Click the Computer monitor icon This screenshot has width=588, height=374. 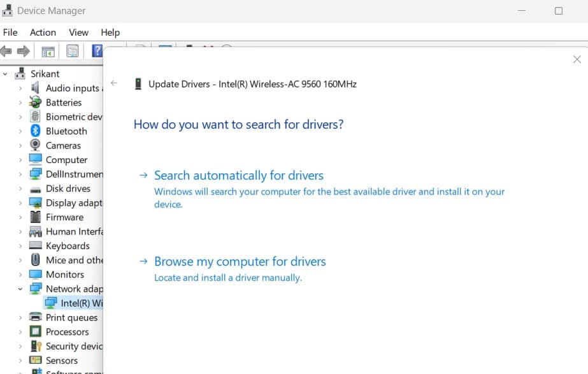(35, 159)
